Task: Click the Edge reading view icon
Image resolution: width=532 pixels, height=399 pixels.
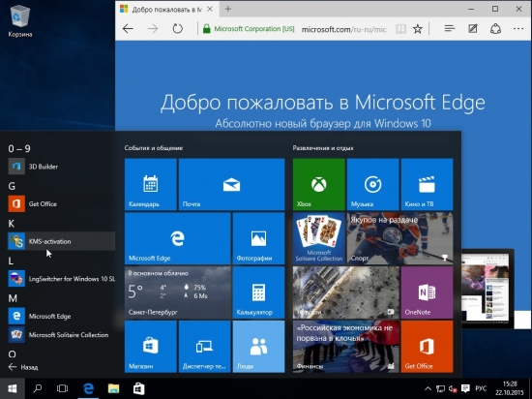Action: [400, 29]
